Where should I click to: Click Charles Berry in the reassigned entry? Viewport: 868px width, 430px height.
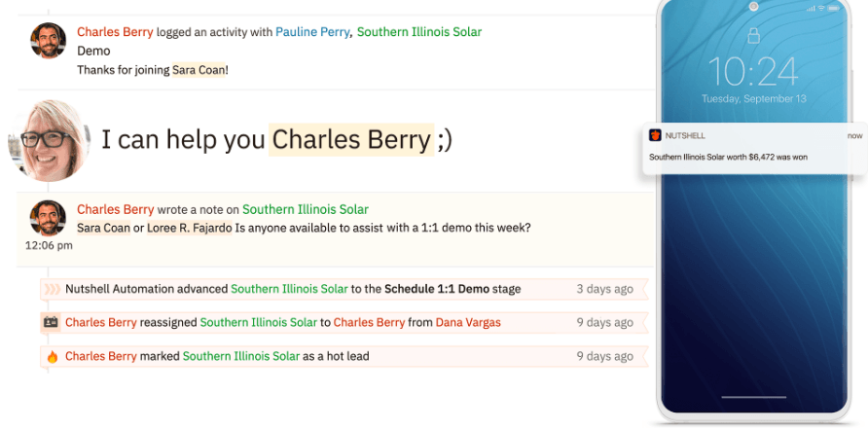click(x=369, y=323)
